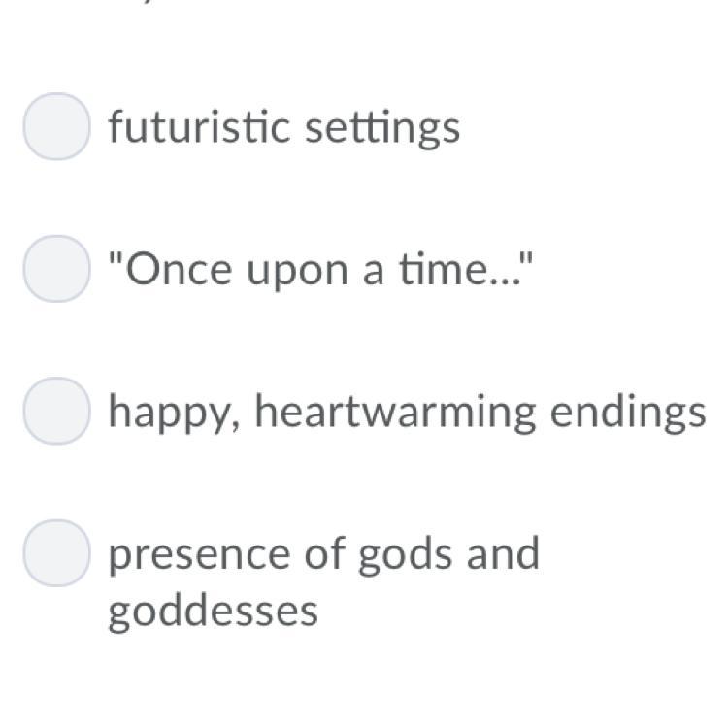Pick the "happy, heartwarming endings" radio button
This screenshot has height=728, width=728.
(x=57, y=411)
